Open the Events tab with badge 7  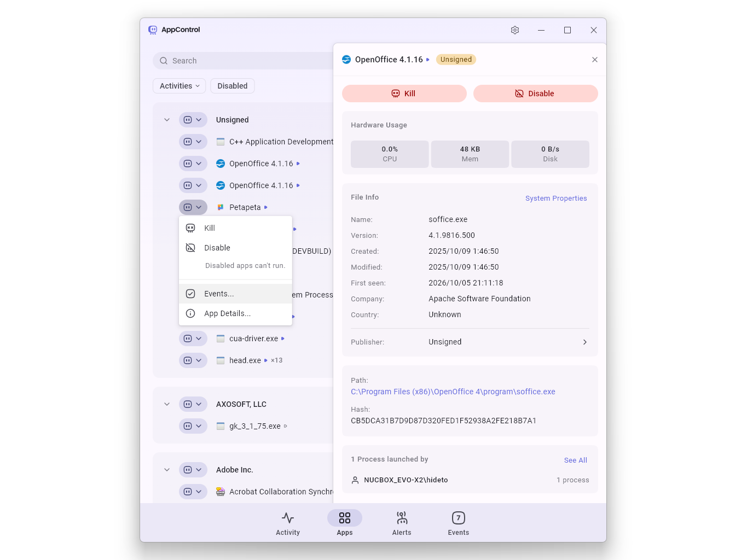click(459, 523)
